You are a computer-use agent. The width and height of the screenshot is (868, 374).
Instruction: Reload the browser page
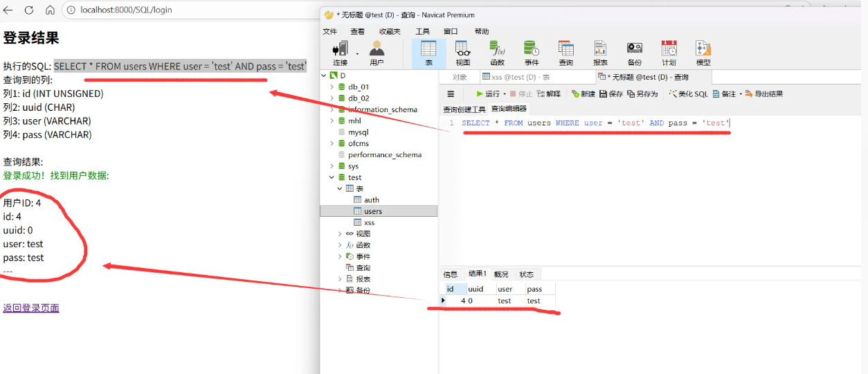click(29, 10)
